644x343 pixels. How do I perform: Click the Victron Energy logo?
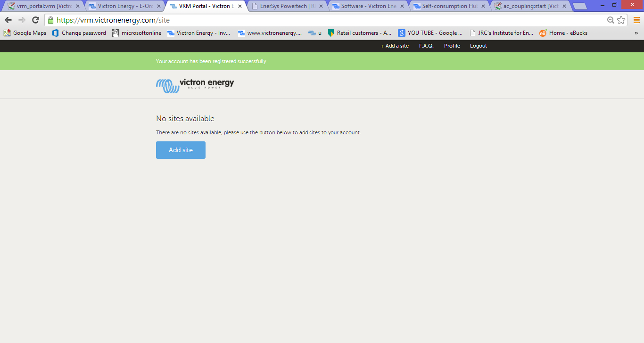coord(195,85)
